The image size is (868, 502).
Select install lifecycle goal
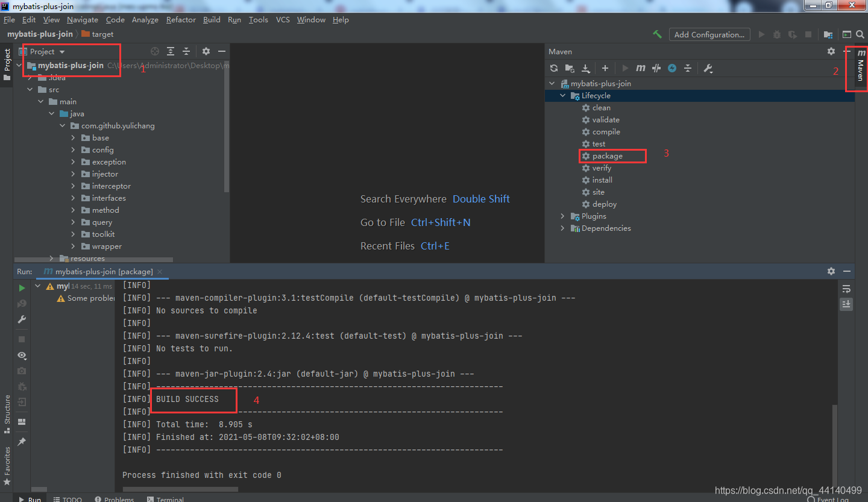pyautogui.click(x=602, y=180)
